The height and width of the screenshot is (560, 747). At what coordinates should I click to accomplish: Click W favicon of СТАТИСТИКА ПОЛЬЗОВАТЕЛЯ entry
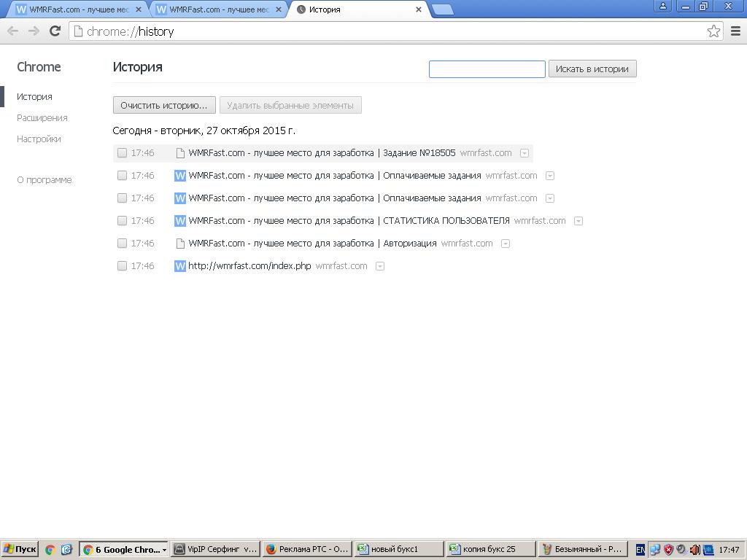tap(180, 221)
